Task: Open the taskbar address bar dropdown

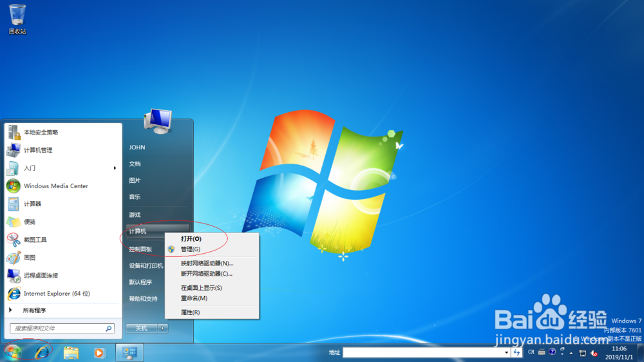Action: 506,352
